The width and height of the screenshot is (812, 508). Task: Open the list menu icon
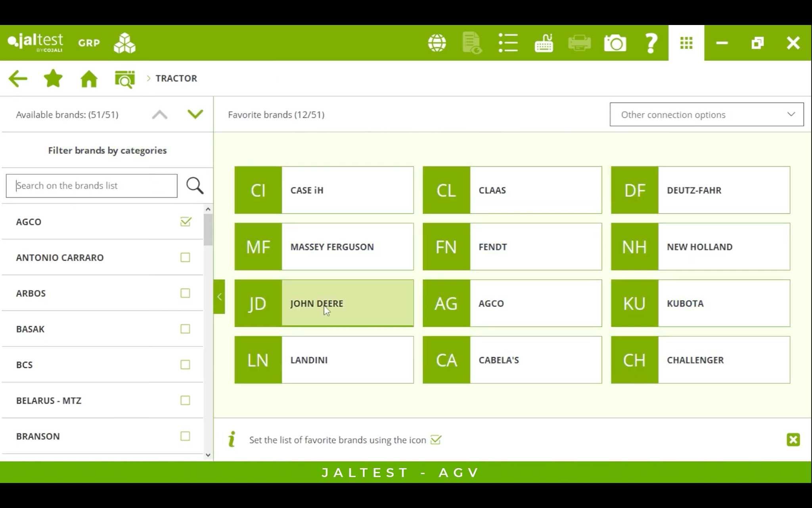point(508,43)
